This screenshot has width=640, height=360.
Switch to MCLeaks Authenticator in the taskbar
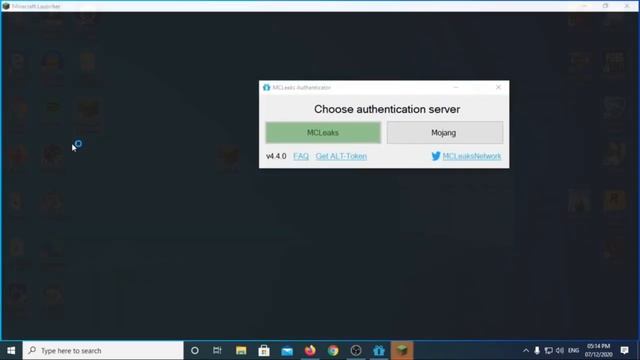[379, 350]
